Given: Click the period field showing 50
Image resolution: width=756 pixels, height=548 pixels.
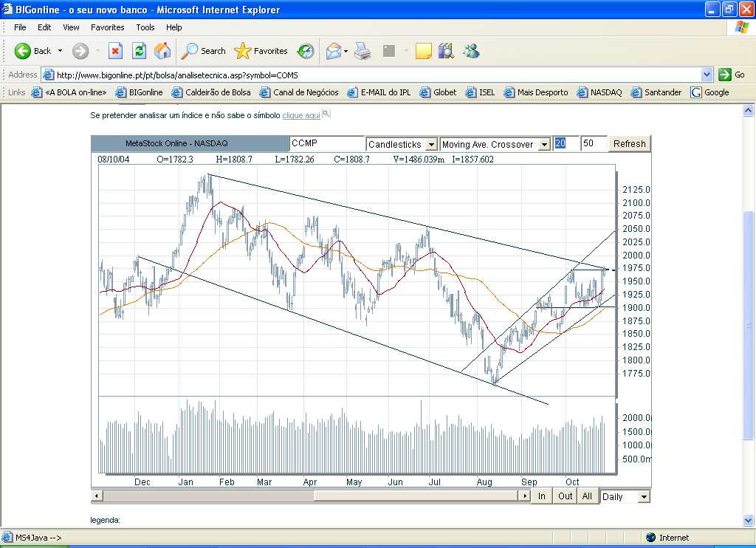Looking at the screenshot, I should tap(594, 143).
